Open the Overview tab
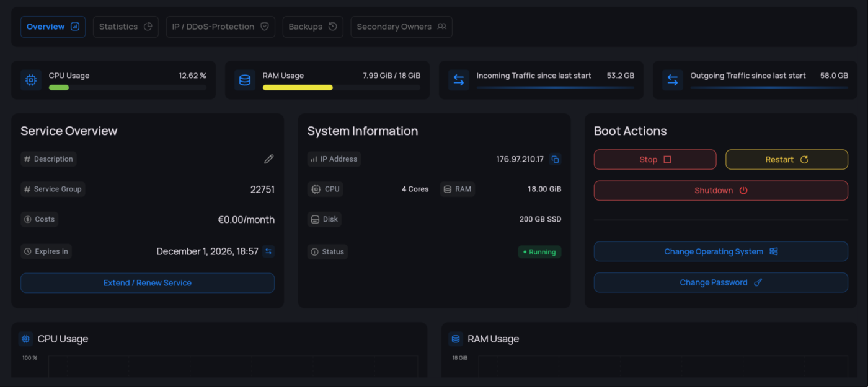Viewport: 868px width, 387px height. [53, 27]
